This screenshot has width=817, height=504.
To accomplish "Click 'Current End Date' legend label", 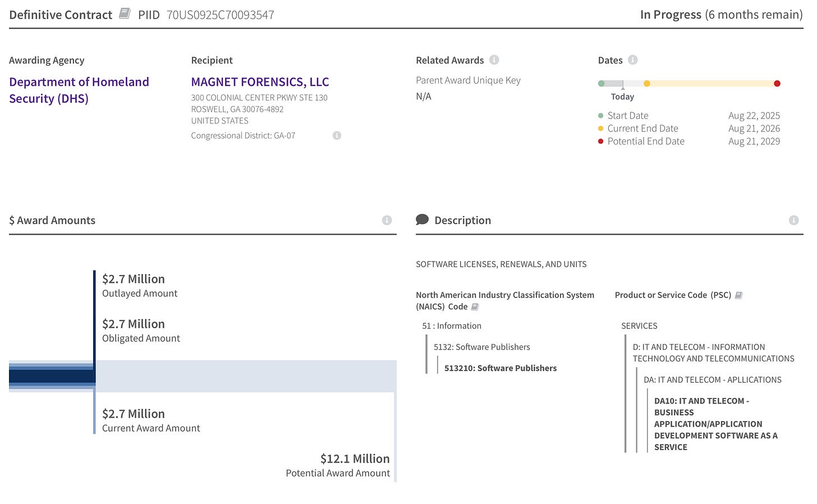I will tap(642, 129).
